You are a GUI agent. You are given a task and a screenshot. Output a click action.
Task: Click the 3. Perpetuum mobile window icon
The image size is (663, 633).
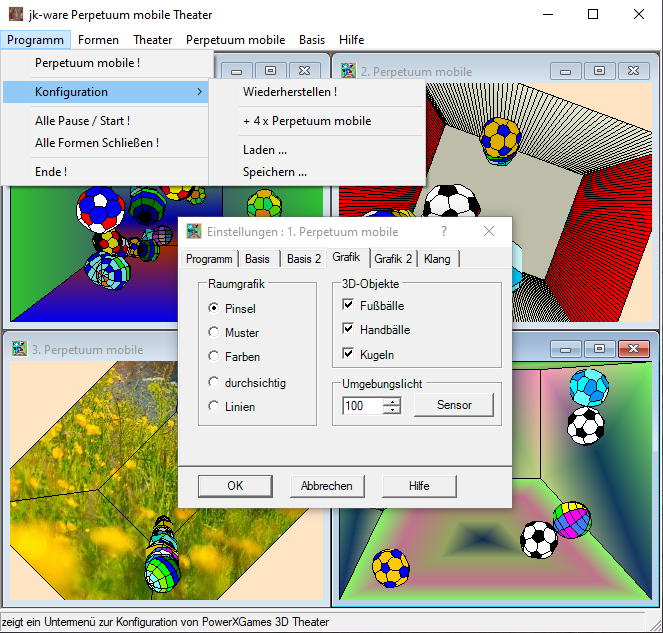19,348
